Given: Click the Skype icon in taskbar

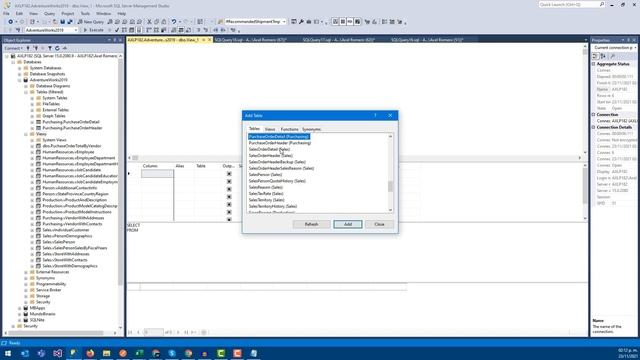Looking at the screenshot, I should (x=172, y=353).
